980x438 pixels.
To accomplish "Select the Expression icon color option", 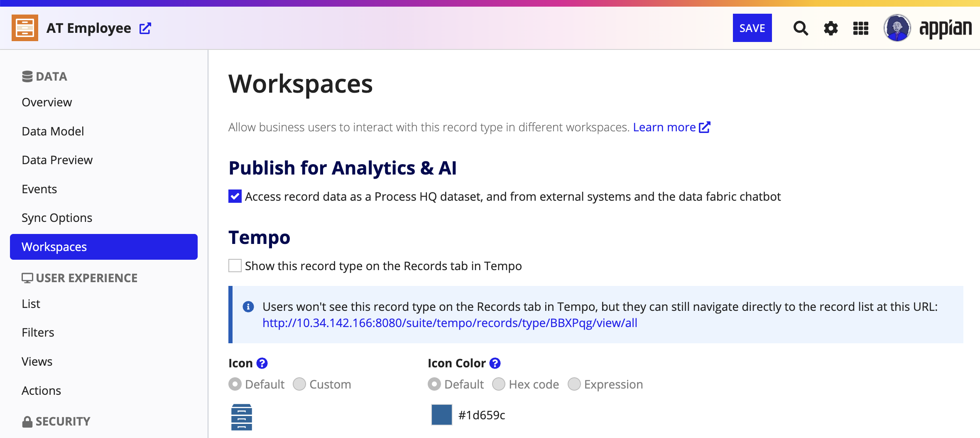I will 574,384.
